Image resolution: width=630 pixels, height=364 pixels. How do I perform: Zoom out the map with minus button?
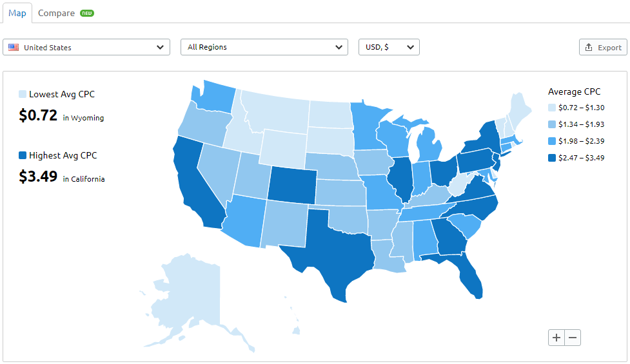coord(573,337)
